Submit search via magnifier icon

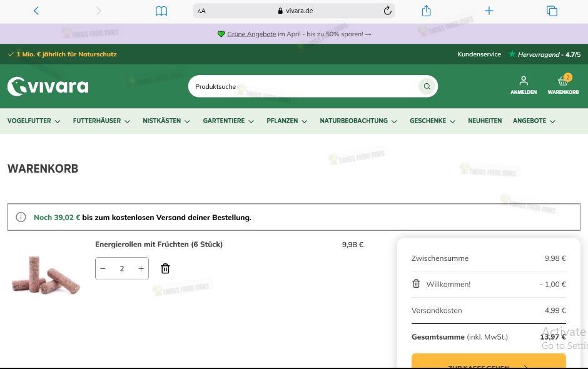click(427, 86)
